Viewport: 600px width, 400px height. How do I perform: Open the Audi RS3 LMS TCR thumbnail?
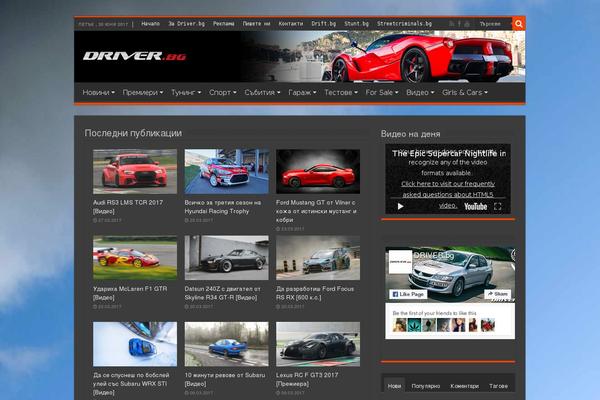(x=135, y=171)
